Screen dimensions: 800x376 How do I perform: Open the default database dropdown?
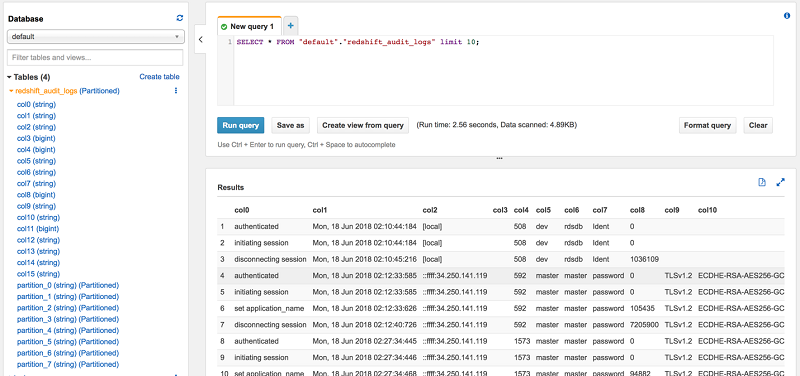(96, 37)
